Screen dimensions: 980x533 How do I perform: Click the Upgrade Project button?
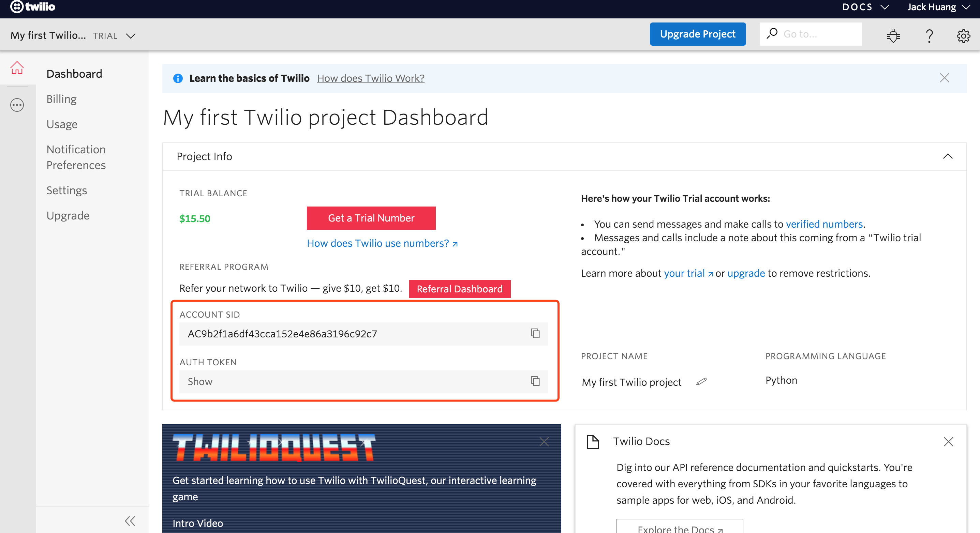[x=697, y=34]
